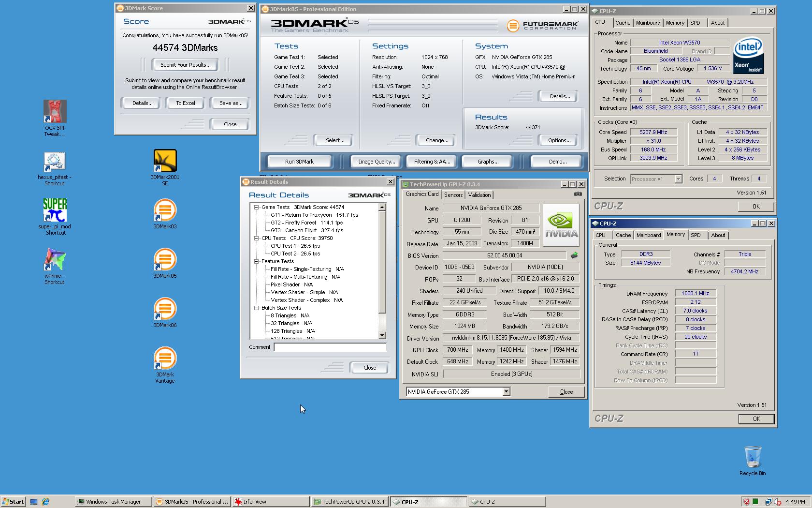The width and height of the screenshot is (812, 508).
Task: Click the Result Details scroll down arrow
Action: 382,335
